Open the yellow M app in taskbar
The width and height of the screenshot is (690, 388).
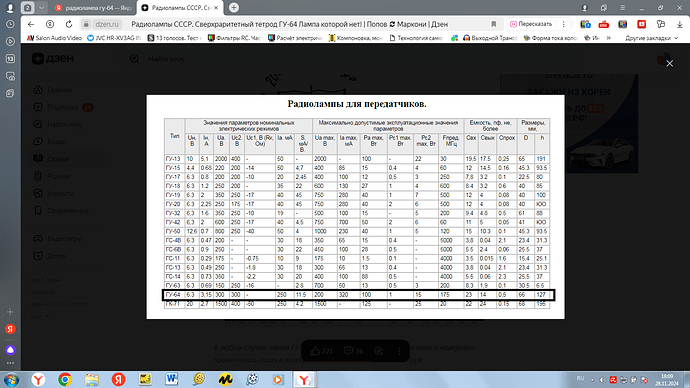click(x=225, y=380)
